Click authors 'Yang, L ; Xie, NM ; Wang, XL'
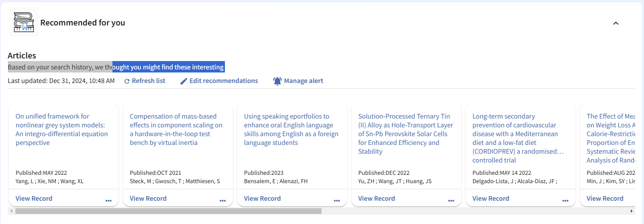The image size is (644, 224). click(50, 181)
